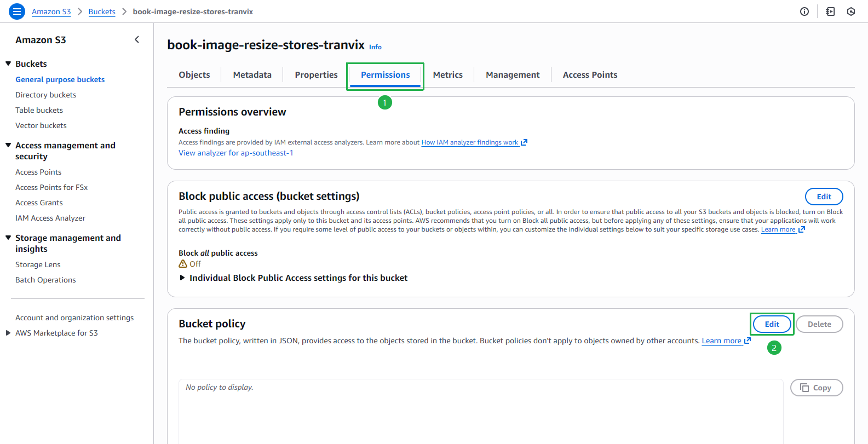868x444 pixels.
Task: Select General purpose buckets in the sidebar
Action: click(60, 79)
